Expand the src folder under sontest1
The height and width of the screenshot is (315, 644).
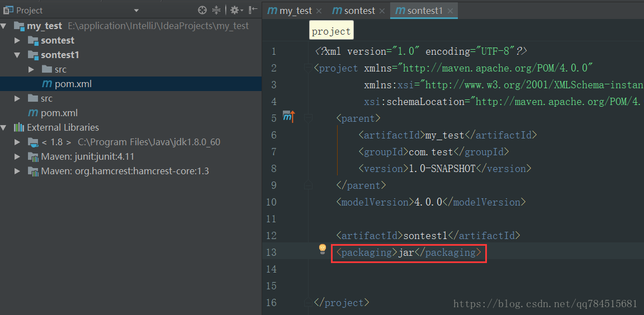point(31,69)
